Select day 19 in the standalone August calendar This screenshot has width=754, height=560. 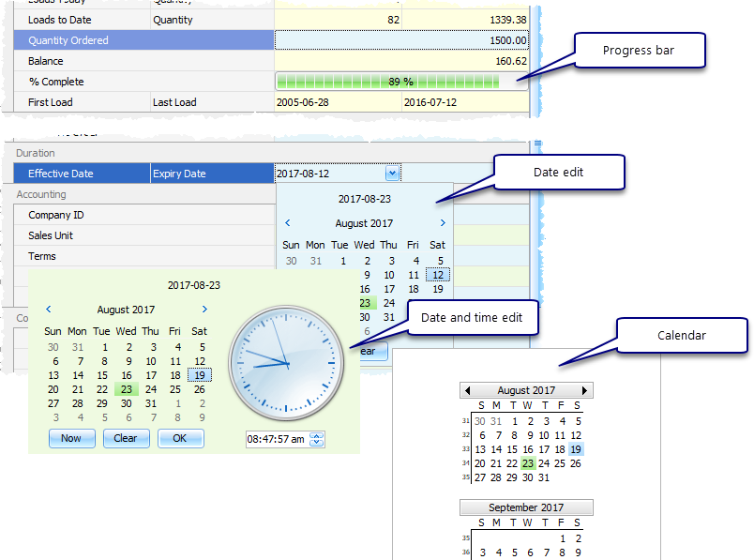coord(576,449)
